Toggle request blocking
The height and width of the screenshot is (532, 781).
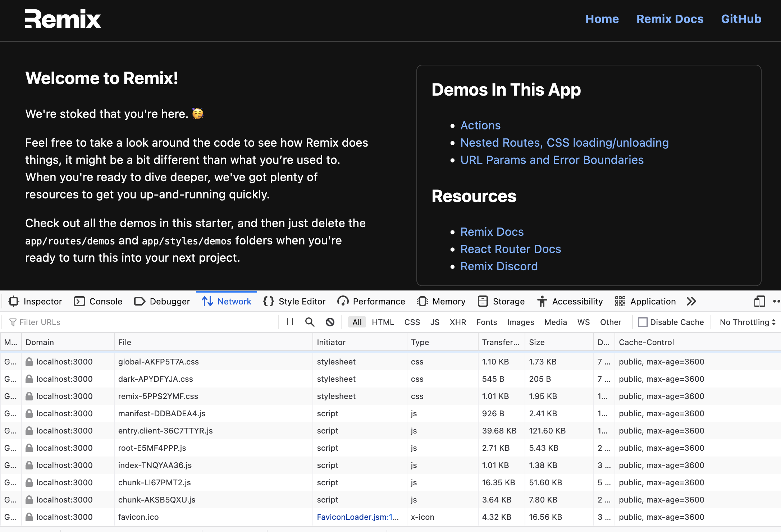330,322
